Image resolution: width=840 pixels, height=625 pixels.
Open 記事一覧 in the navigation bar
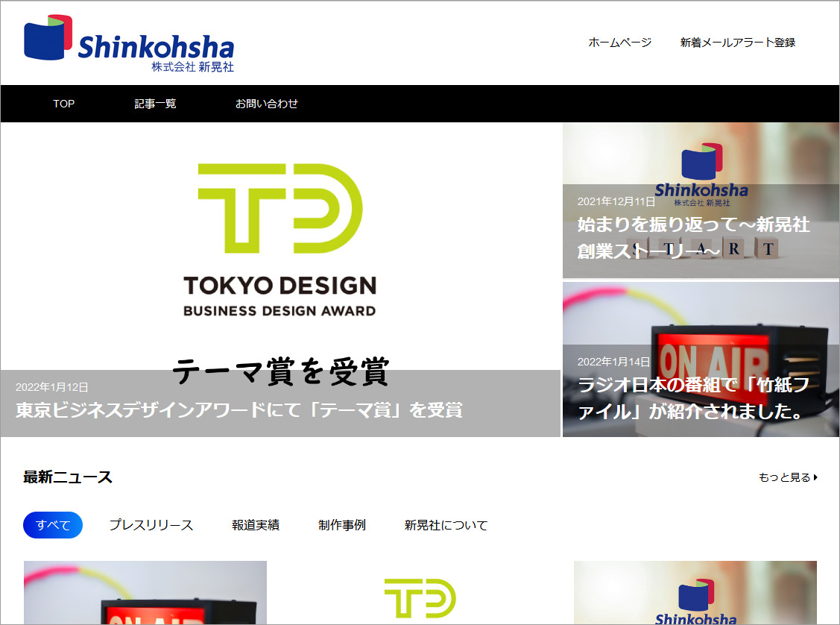(155, 104)
